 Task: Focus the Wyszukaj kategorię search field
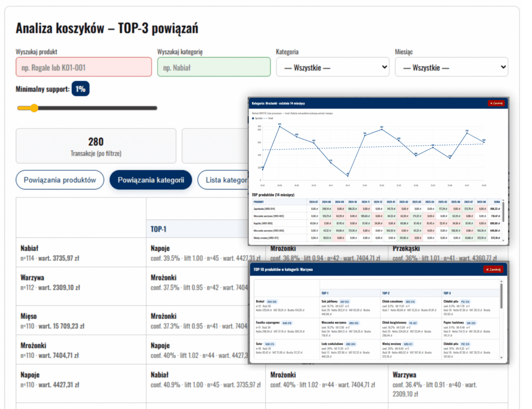(x=213, y=67)
